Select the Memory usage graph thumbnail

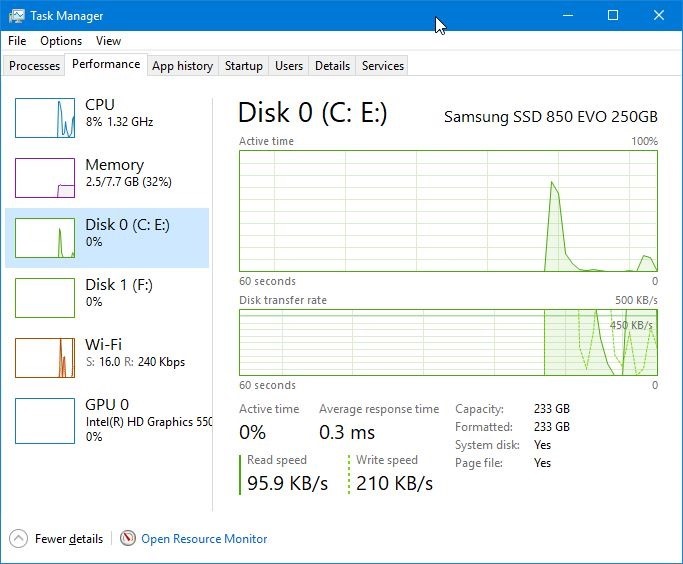[x=45, y=178]
